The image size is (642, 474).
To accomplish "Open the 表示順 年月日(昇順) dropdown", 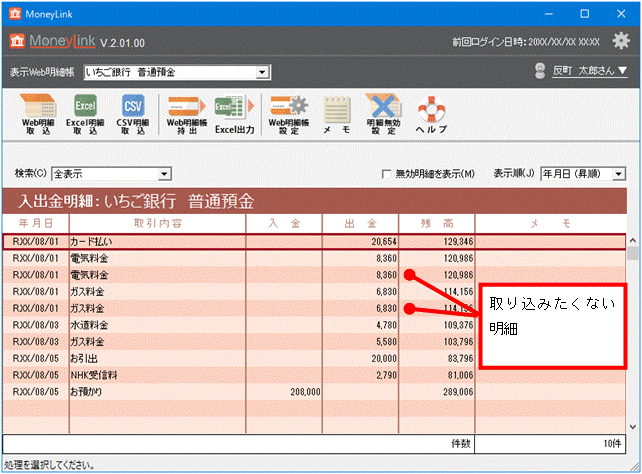I will [619, 174].
